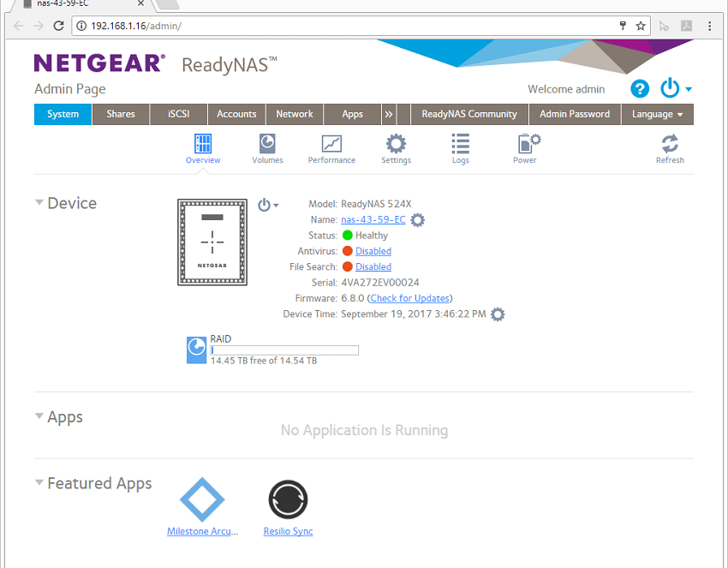Screen dimensions: 728x568
Task: Bookmark this page with the star
Action: (x=641, y=26)
